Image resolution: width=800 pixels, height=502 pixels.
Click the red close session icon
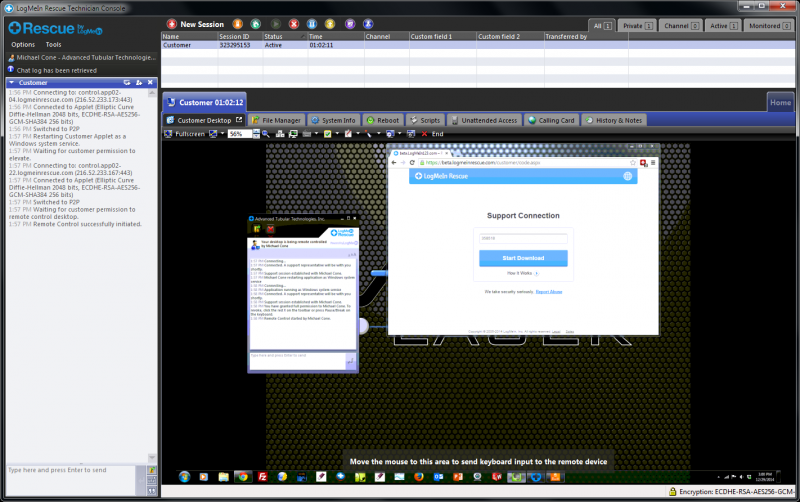[293, 24]
